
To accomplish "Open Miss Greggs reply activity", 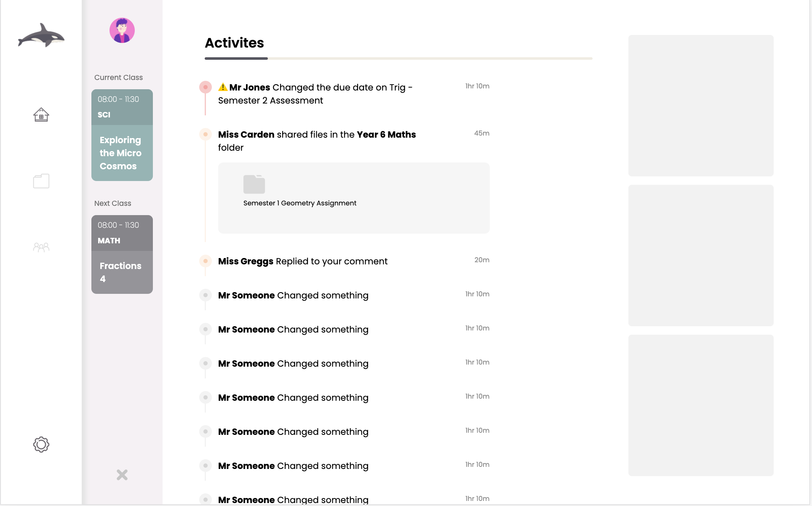I will pos(303,261).
